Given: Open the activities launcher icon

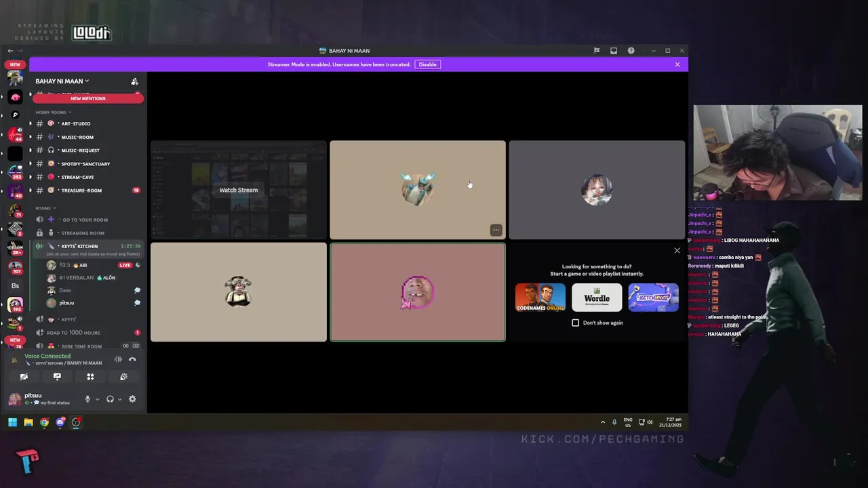Looking at the screenshot, I should [90, 376].
